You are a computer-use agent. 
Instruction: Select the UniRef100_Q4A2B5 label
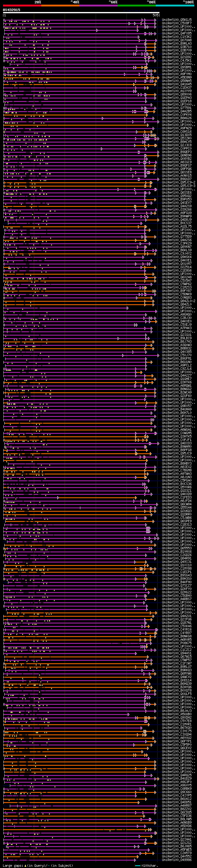(x=177, y=111)
